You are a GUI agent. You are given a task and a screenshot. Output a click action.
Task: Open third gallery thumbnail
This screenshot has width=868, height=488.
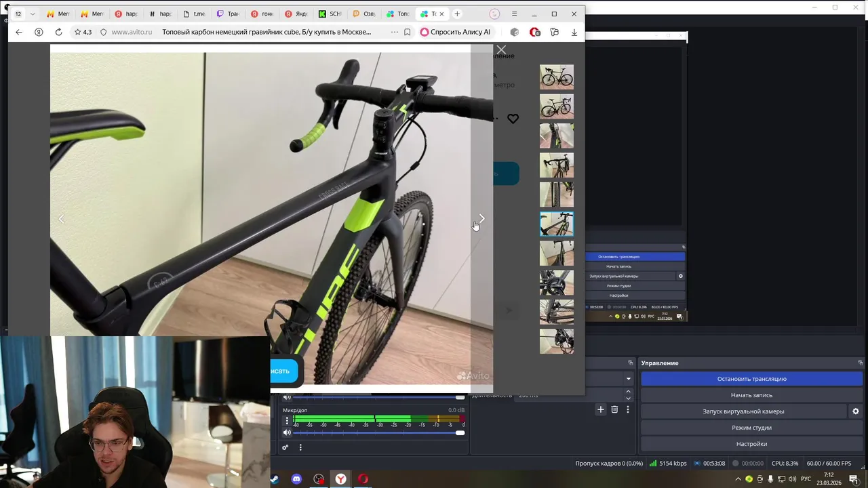coord(557,136)
